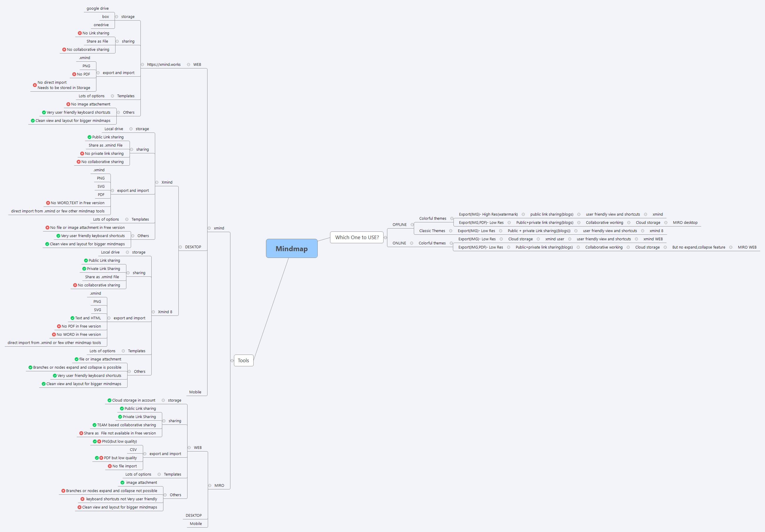Click the red cross icon beside "No PDF"

point(74,74)
